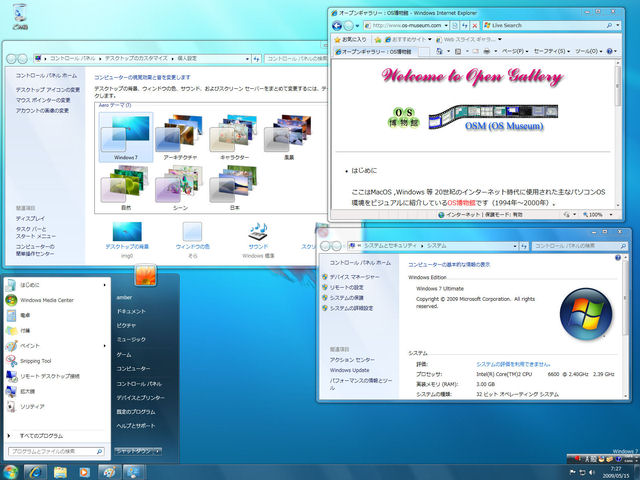Click the red stop X in IE
This screenshot has height=480, width=640.
475,26
